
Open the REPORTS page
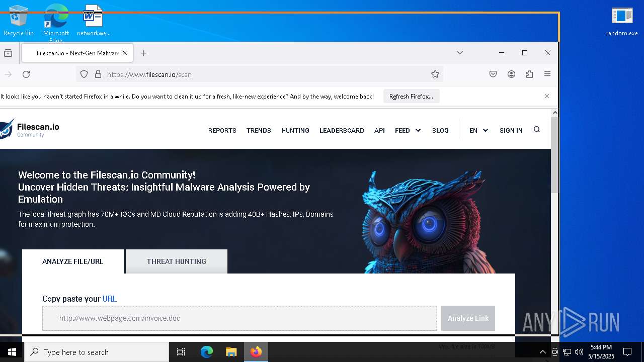[x=222, y=130]
